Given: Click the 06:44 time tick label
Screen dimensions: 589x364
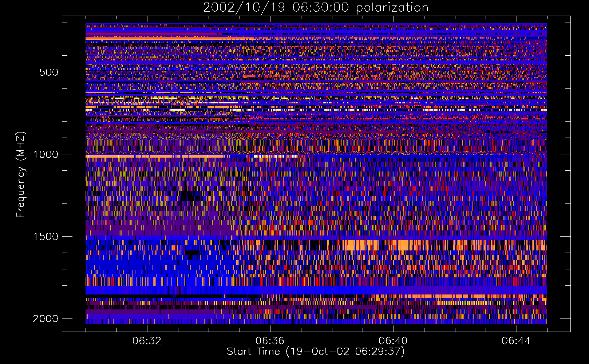Looking at the screenshot, I should [516, 341].
